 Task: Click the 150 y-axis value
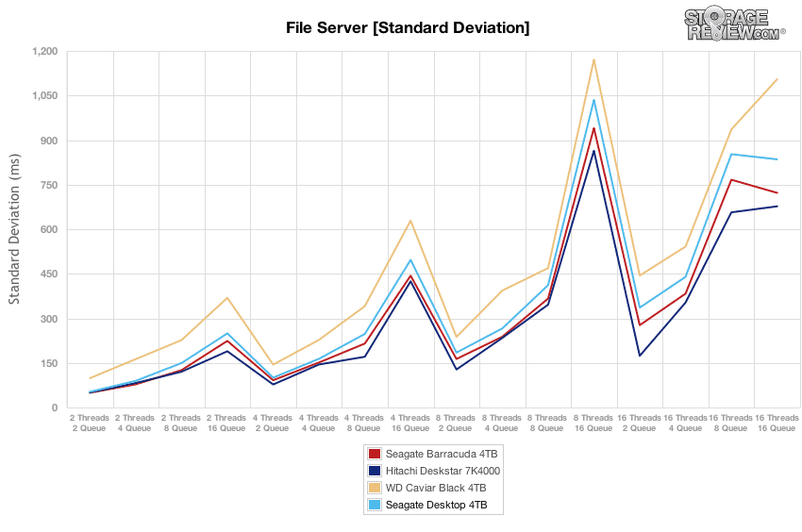click(x=50, y=363)
